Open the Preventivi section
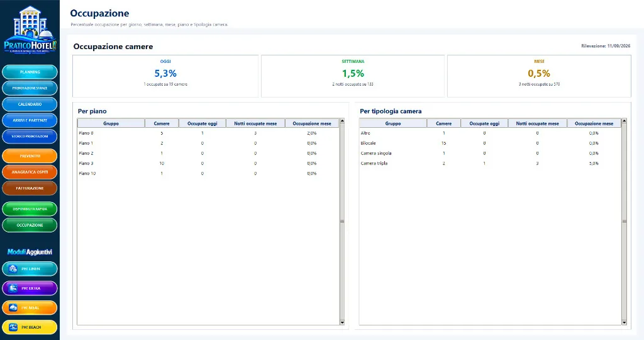 [30, 156]
